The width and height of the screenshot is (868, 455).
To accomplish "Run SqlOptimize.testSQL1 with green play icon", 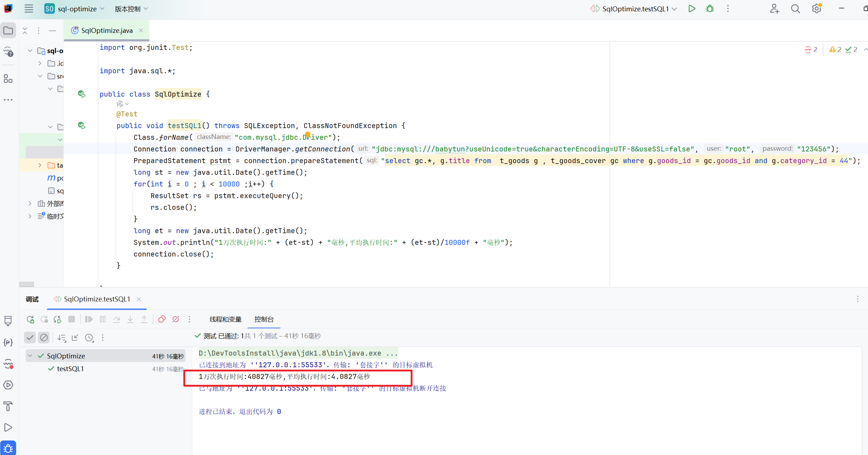I will point(692,9).
